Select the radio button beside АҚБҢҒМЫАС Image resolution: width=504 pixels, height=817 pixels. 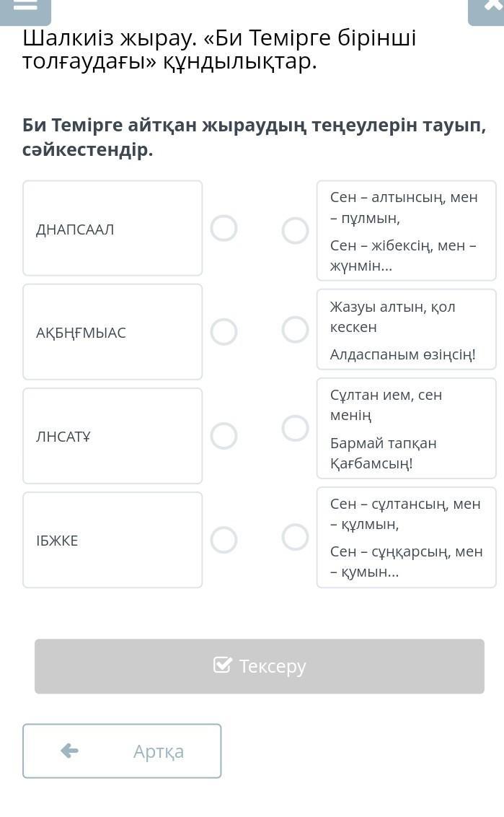click(224, 332)
